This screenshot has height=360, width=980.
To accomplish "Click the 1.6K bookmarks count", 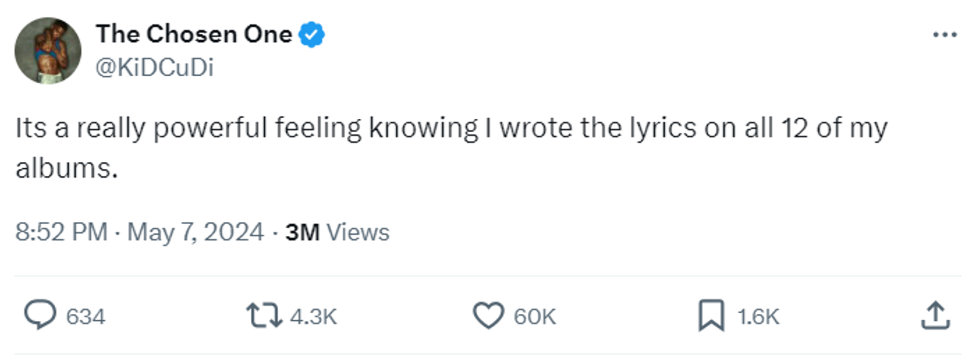I will point(758,316).
